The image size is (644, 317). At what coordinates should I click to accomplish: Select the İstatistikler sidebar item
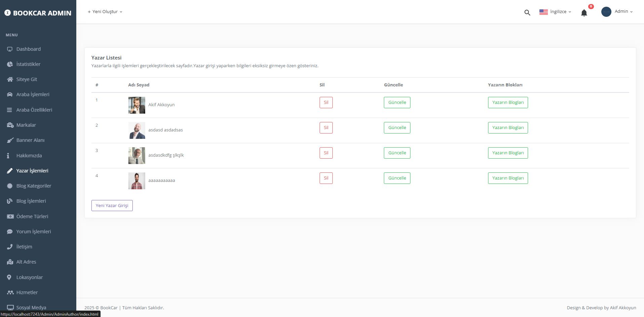click(29, 64)
